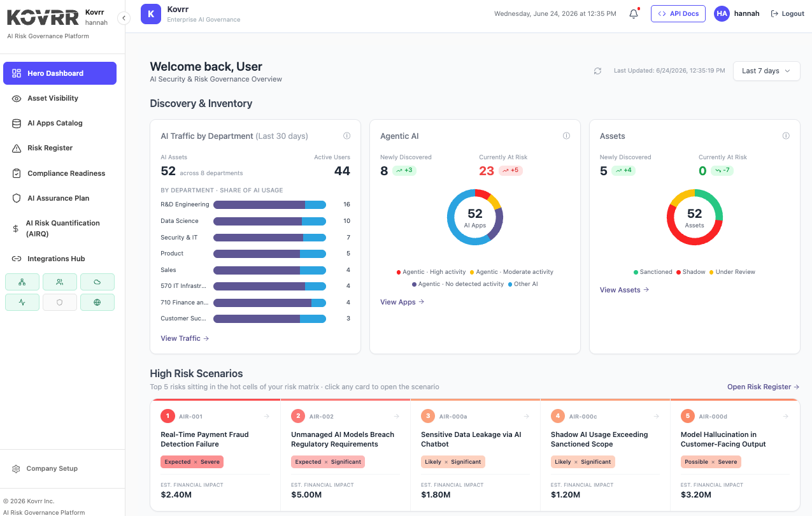The image size is (812, 516).
Task: Refresh dashboard data with the reload icon
Action: (597, 71)
